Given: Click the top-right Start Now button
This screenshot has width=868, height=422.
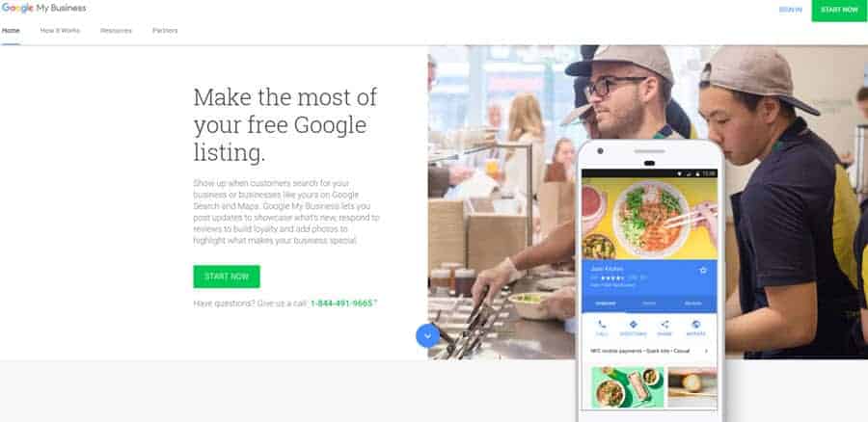Looking at the screenshot, I should pyautogui.click(x=839, y=11).
